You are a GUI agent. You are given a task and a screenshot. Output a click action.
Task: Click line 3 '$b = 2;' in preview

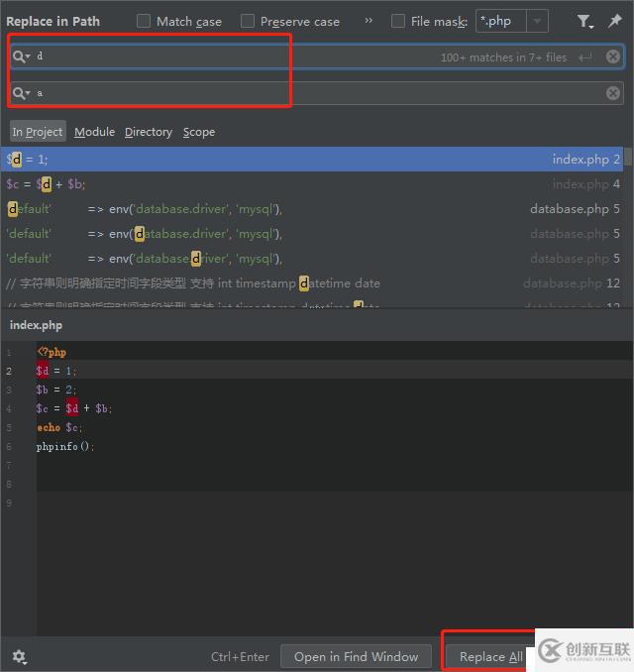point(56,390)
